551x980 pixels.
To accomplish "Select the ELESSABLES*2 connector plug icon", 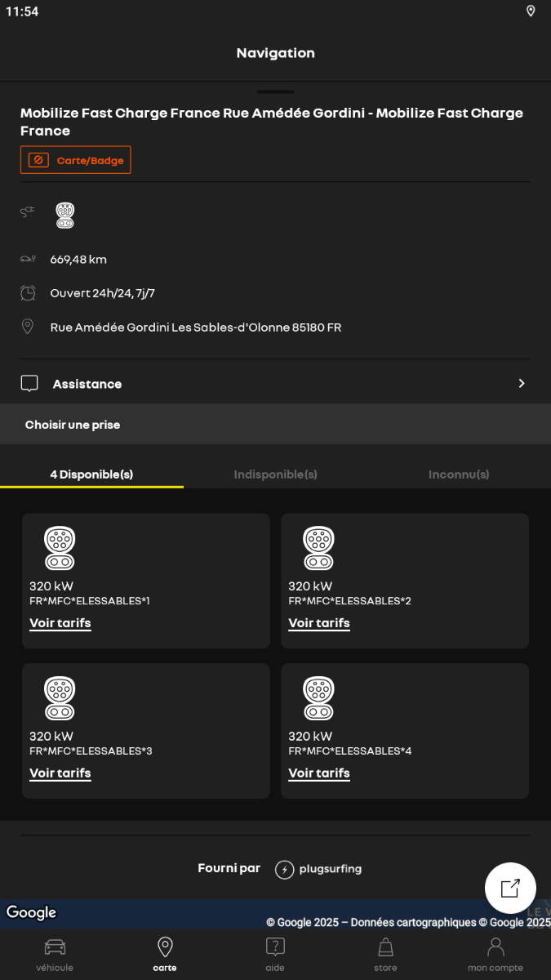I will point(318,548).
